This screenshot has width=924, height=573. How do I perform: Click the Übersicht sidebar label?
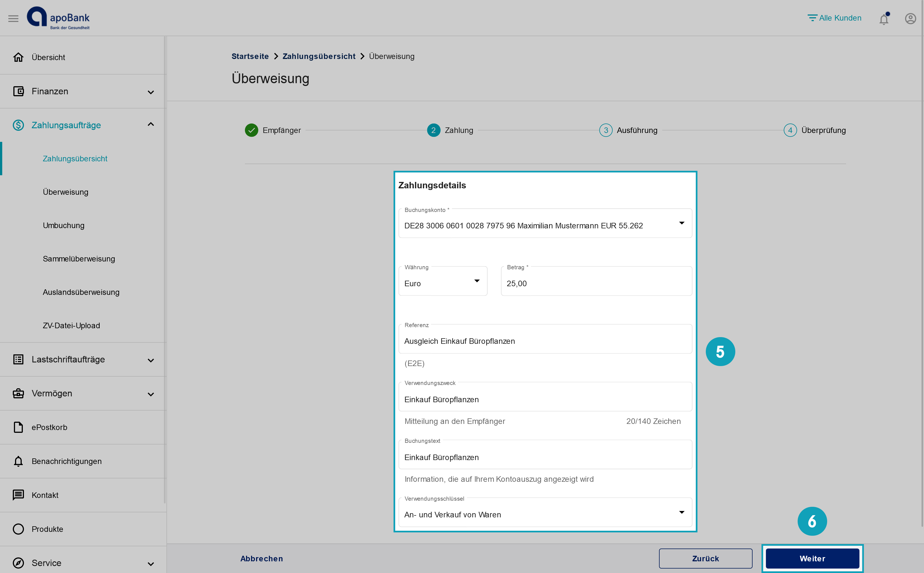coord(48,57)
